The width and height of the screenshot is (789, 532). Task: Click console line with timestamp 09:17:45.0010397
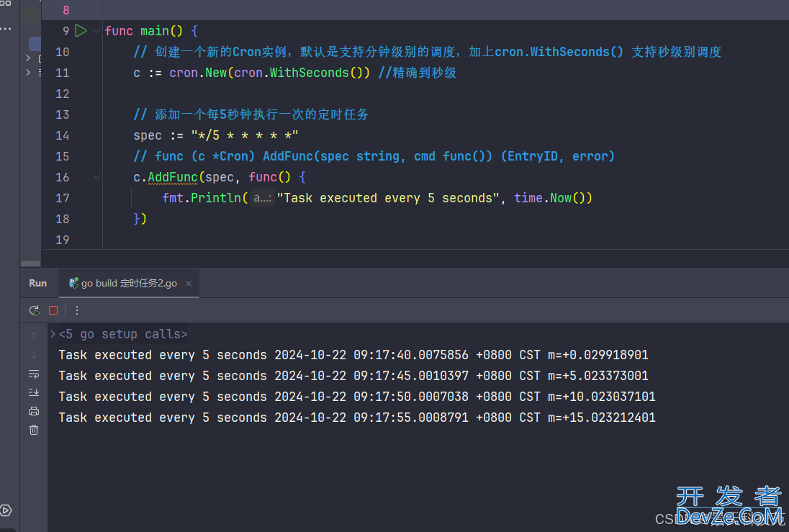(353, 376)
